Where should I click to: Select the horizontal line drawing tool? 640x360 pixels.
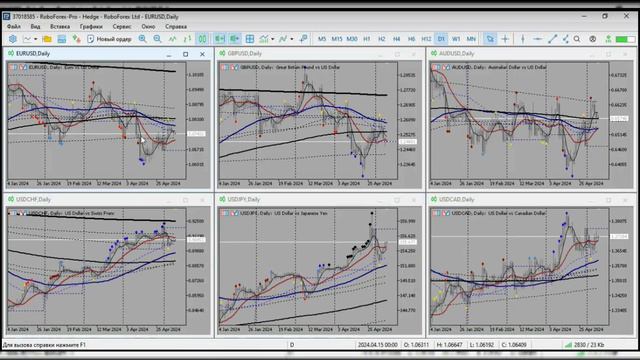(538, 39)
